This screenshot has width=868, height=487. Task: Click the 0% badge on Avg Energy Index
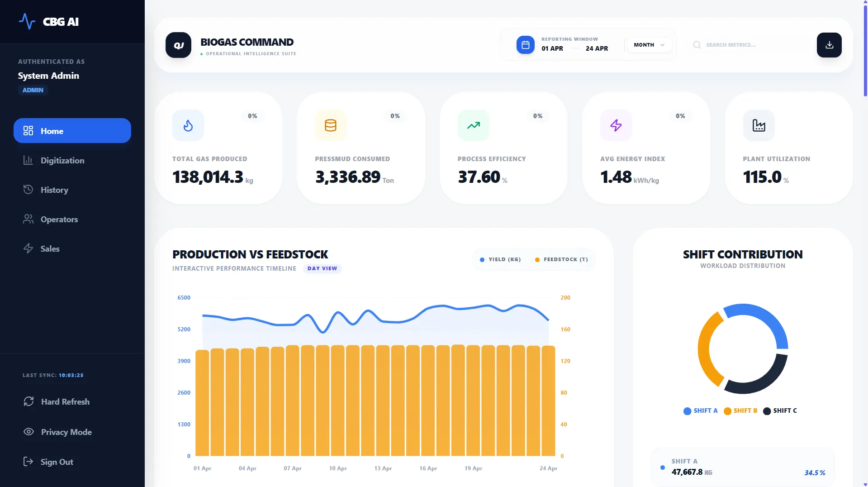pyautogui.click(x=680, y=116)
